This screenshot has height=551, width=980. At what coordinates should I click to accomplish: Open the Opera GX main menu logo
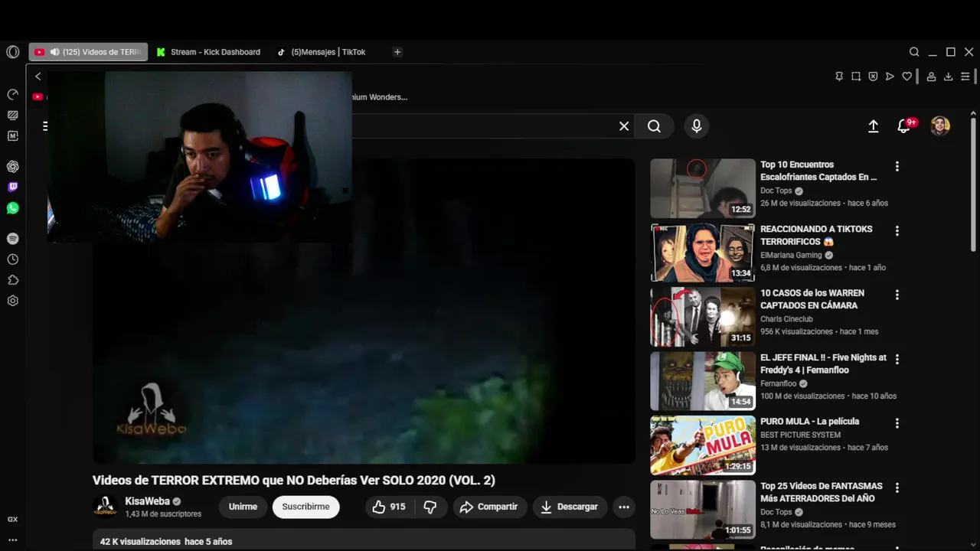pos(13,52)
